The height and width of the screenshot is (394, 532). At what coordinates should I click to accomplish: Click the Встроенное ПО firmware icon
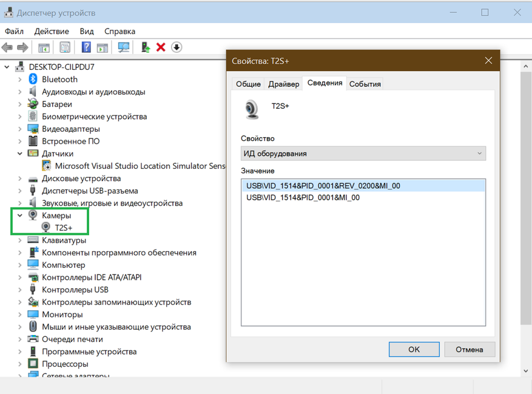[33, 141]
